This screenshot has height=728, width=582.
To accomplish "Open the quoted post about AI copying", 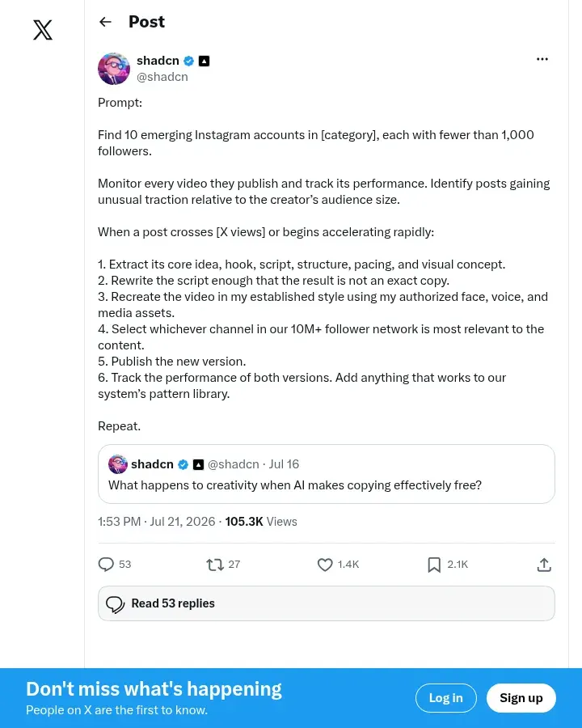I will pos(327,474).
